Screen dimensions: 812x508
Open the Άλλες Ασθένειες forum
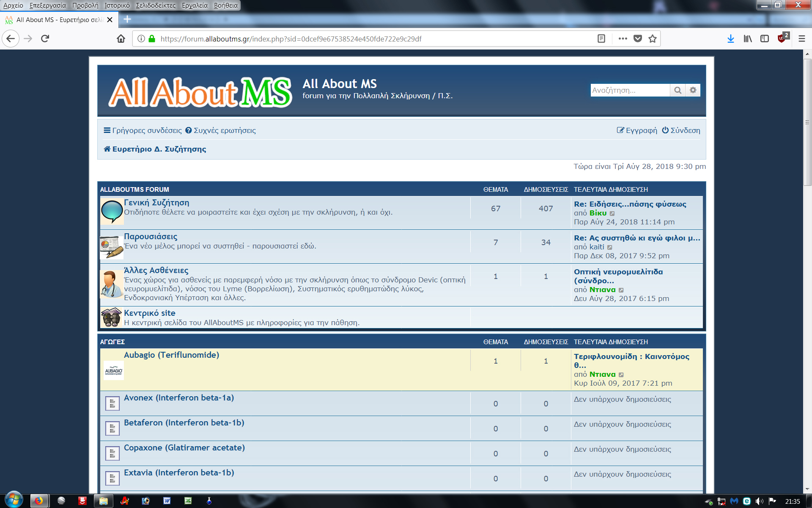point(156,271)
